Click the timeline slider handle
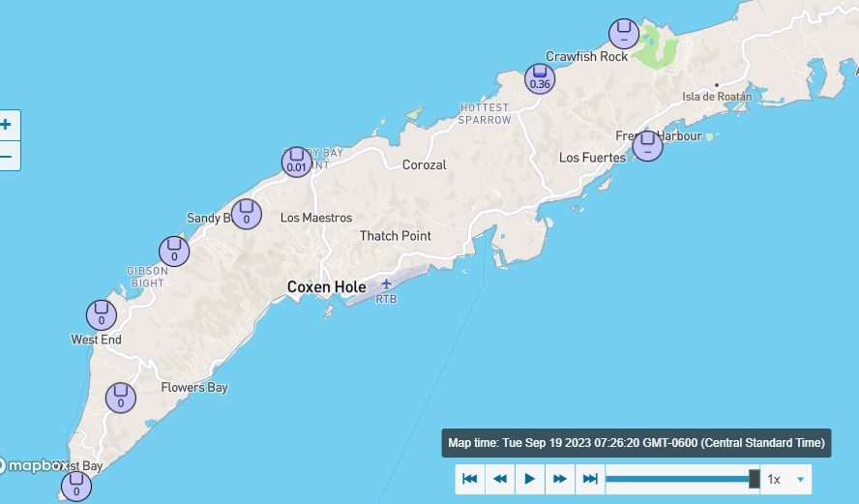The height and width of the screenshot is (504, 859). (x=755, y=478)
